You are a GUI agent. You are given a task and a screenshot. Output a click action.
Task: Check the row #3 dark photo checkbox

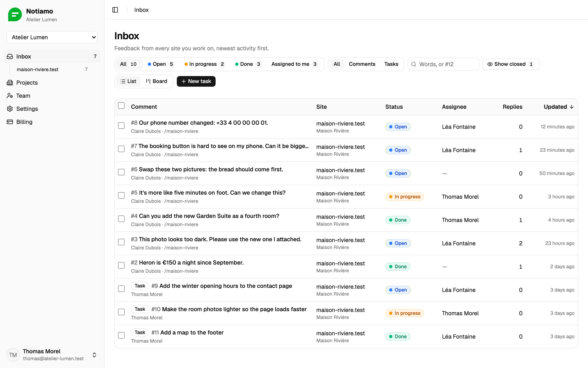pyautogui.click(x=121, y=242)
